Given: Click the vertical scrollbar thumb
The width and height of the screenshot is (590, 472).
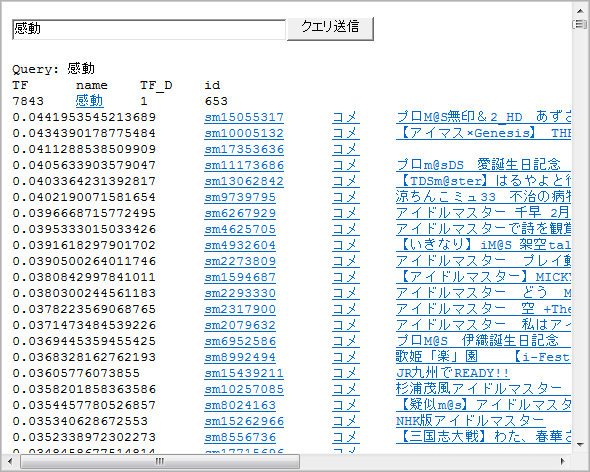Looking at the screenshot, I should [580, 24].
